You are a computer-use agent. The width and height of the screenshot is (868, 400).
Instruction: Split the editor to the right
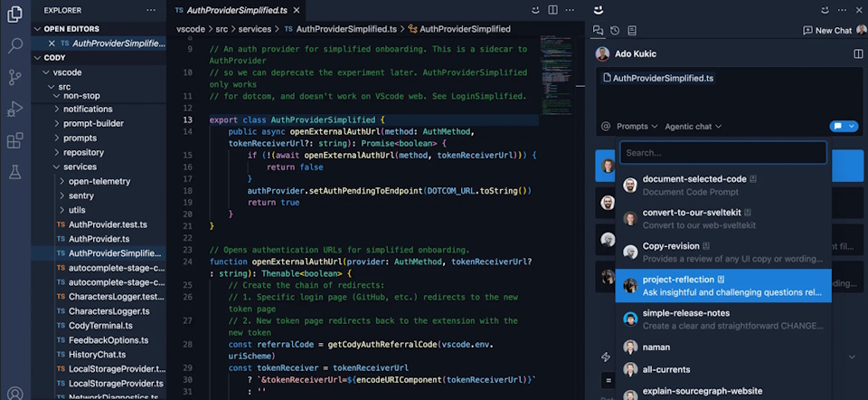point(552,10)
